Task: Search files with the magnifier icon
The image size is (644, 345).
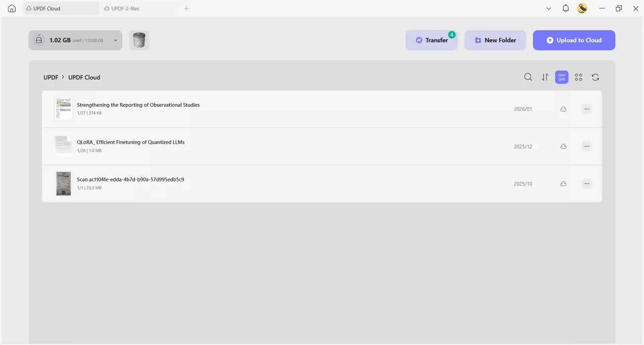Action: [528, 77]
